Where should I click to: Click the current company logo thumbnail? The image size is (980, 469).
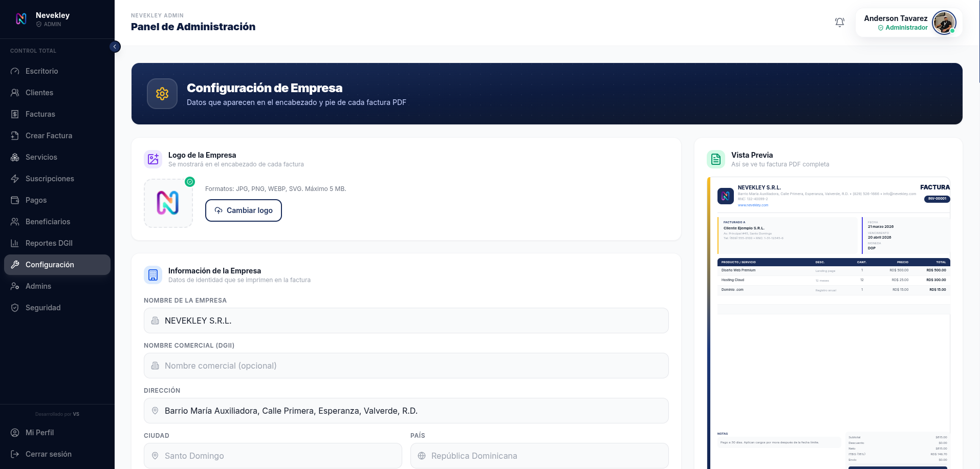pos(168,203)
